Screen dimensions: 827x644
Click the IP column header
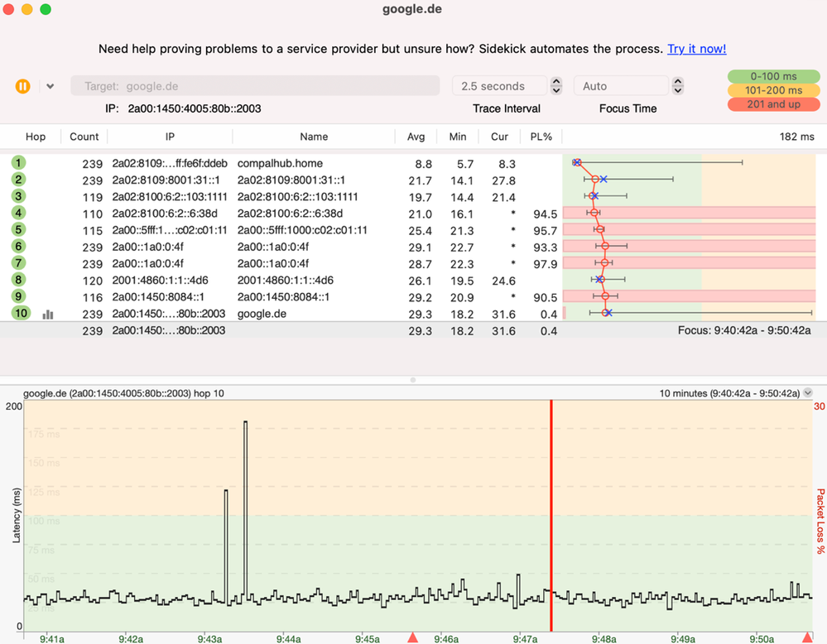pos(170,137)
